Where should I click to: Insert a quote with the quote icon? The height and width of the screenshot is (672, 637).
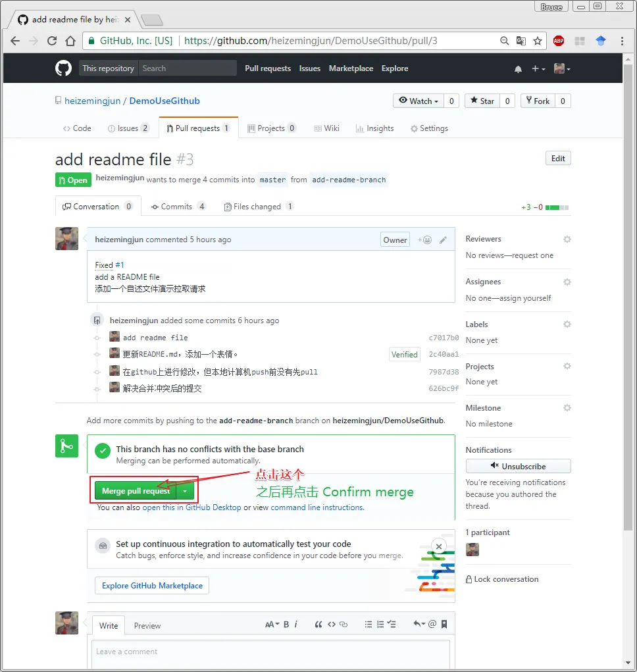click(x=318, y=625)
